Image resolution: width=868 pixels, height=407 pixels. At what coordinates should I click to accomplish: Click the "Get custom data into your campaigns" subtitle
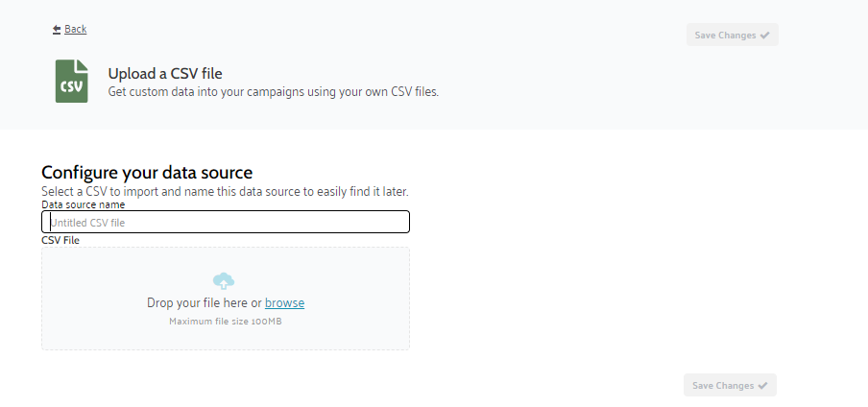[x=273, y=92]
